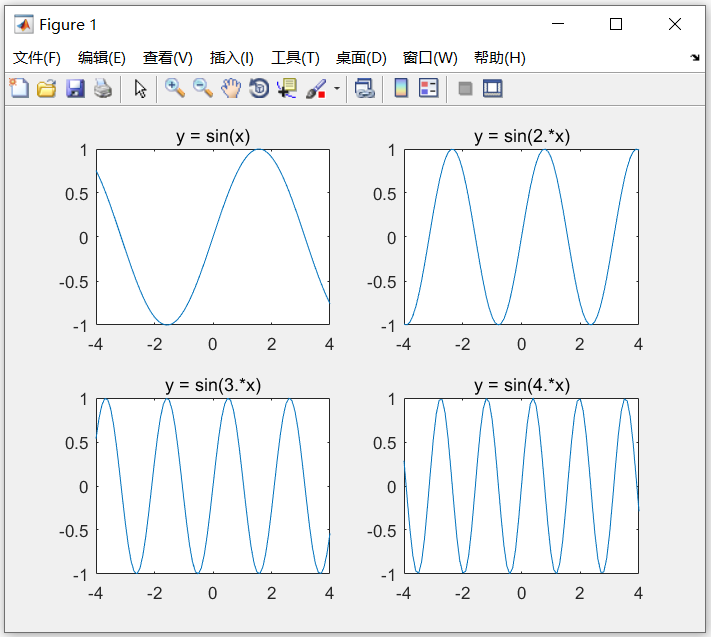Click the title 'y = sin(3.*x)'
This screenshot has height=637, width=711.
[x=213, y=385]
